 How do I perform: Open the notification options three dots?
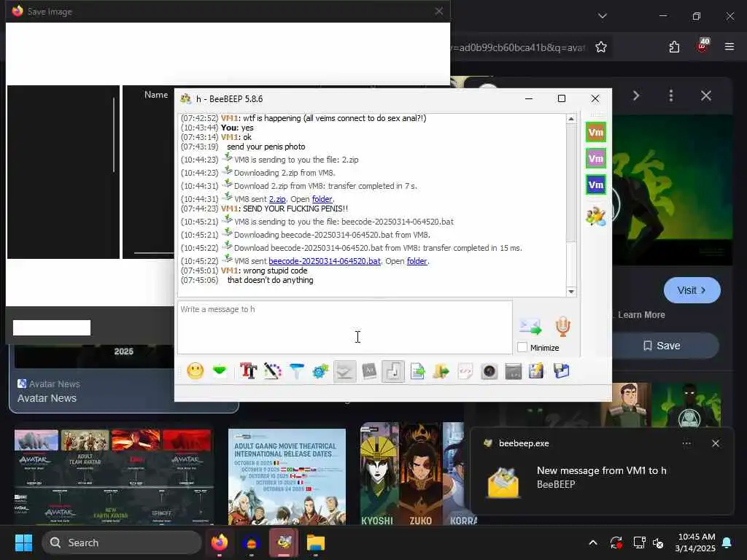686,443
